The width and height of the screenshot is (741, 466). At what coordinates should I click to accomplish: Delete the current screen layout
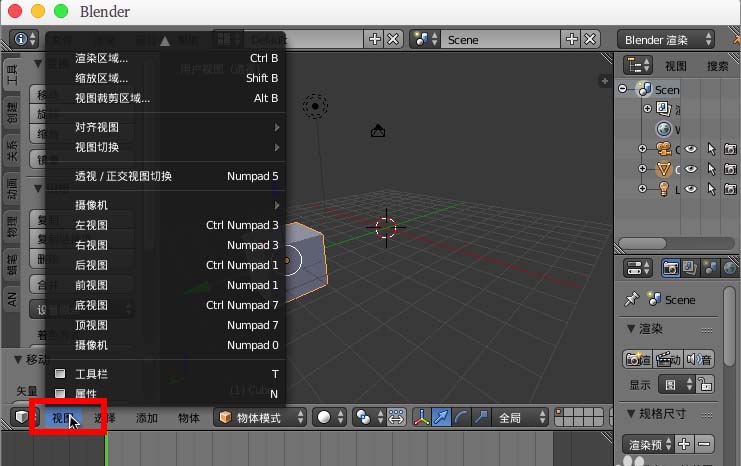tap(393, 39)
